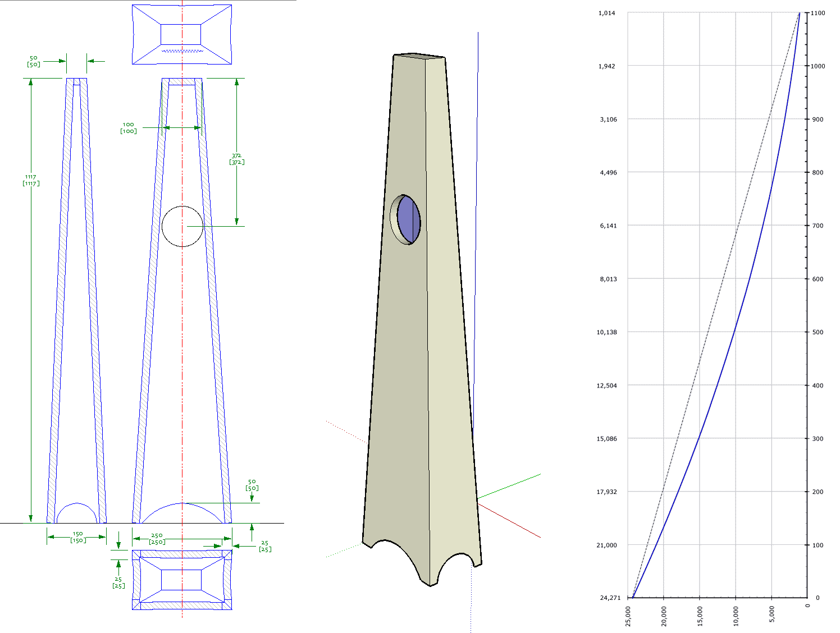Click the 20,000 label on bottom axis
This screenshot has height=633, width=840.
(x=664, y=616)
